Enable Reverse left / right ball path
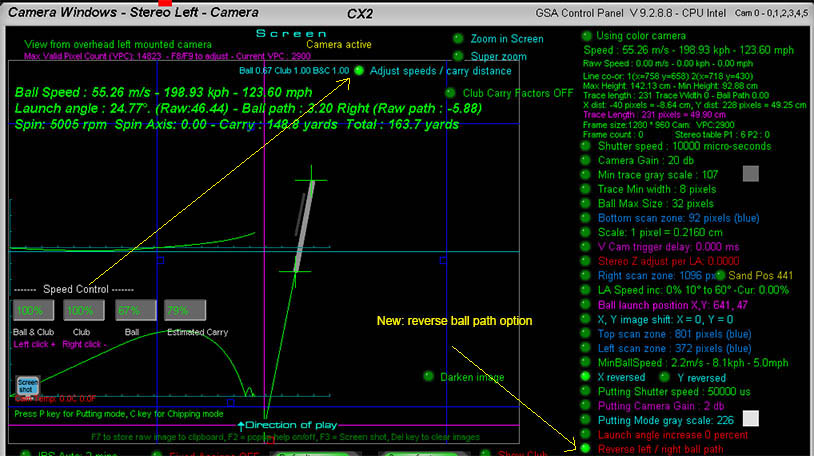This screenshot has height=456, width=814. tap(586, 449)
